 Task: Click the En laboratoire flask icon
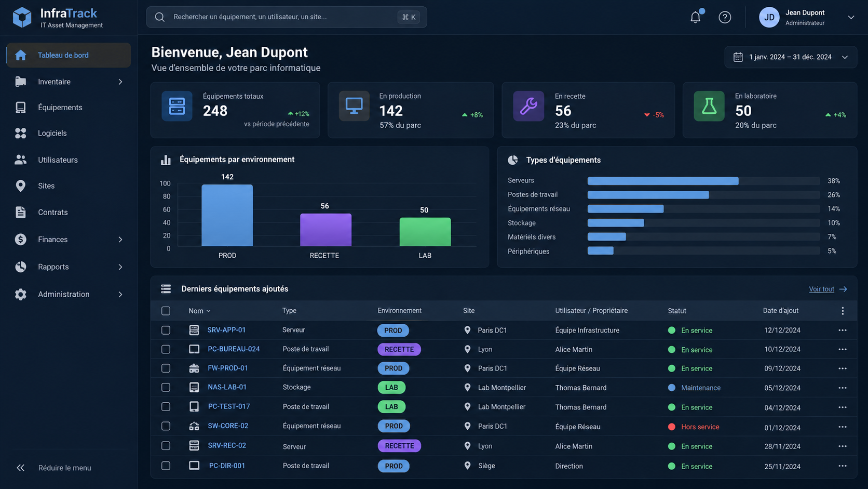tap(709, 106)
